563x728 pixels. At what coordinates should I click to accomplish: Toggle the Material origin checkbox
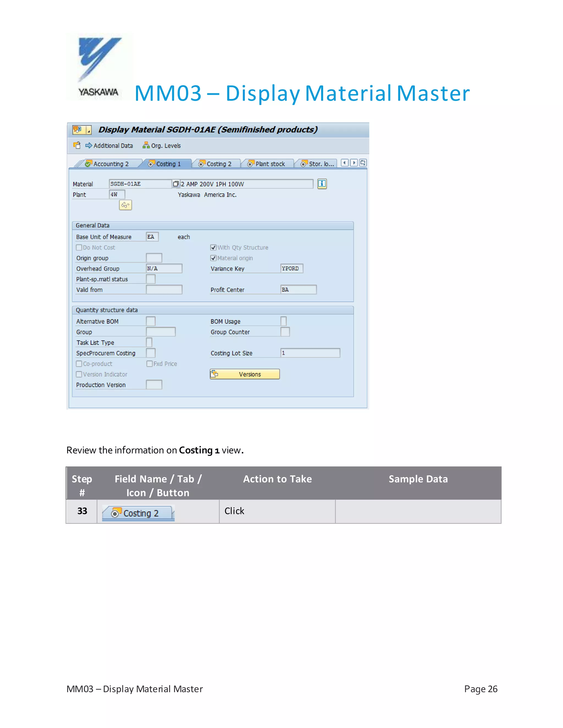click(x=213, y=258)
